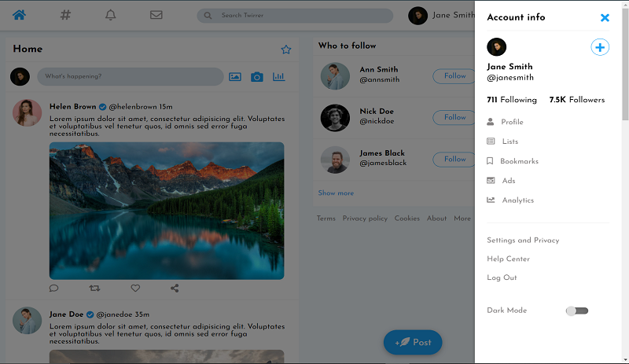Open Bookmarks in account menu
629x364 pixels.
click(519, 161)
